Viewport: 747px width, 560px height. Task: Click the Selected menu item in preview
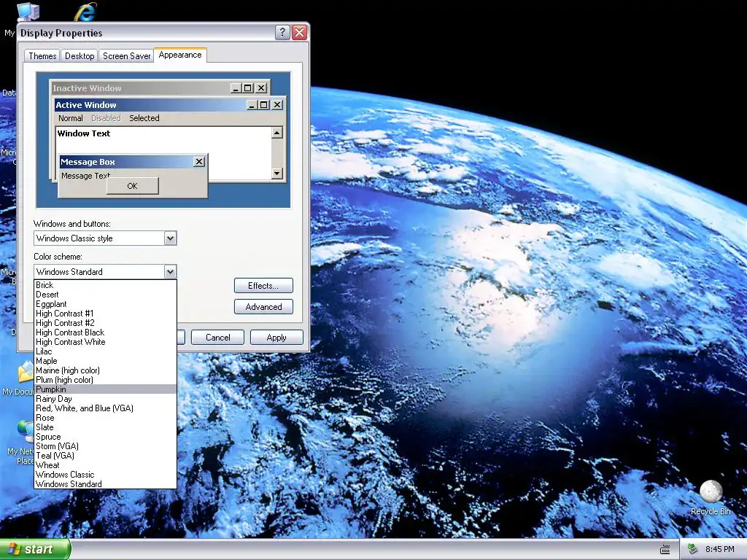pos(144,118)
